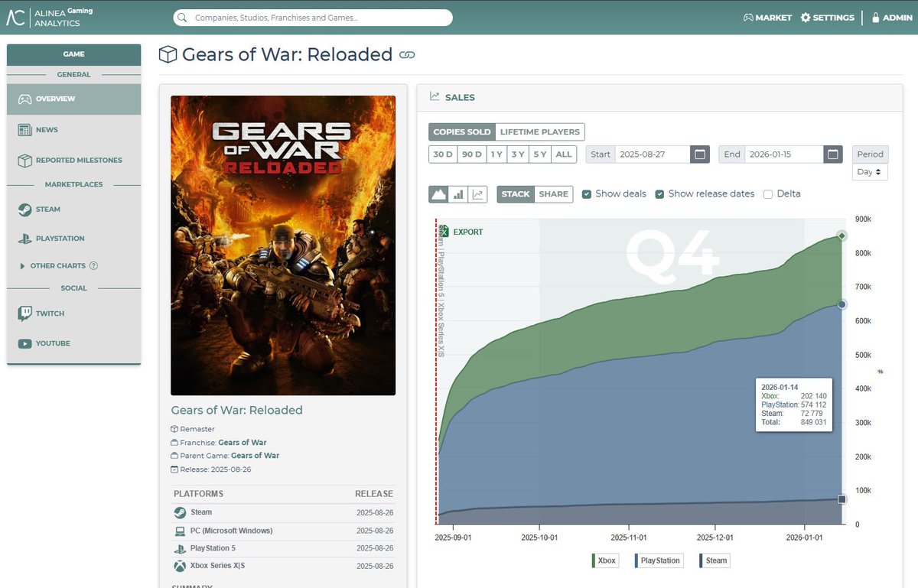Click the Overview gamepad icon
The image size is (918, 588).
[x=24, y=99]
